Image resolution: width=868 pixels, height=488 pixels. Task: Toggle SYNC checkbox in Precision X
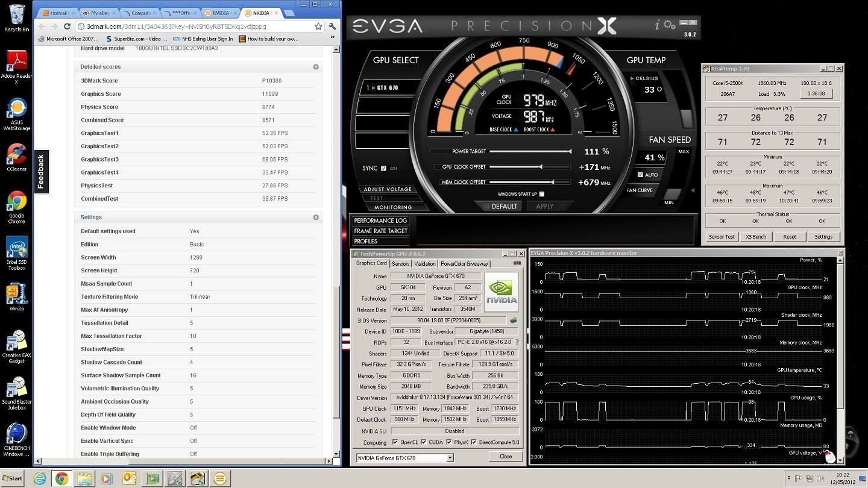(x=383, y=168)
